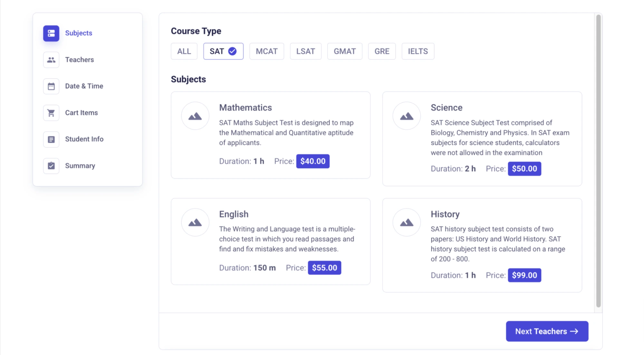Choose the English subject title
This screenshot has width=644, height=355.
pyautogui.click(x=234, y=214)
